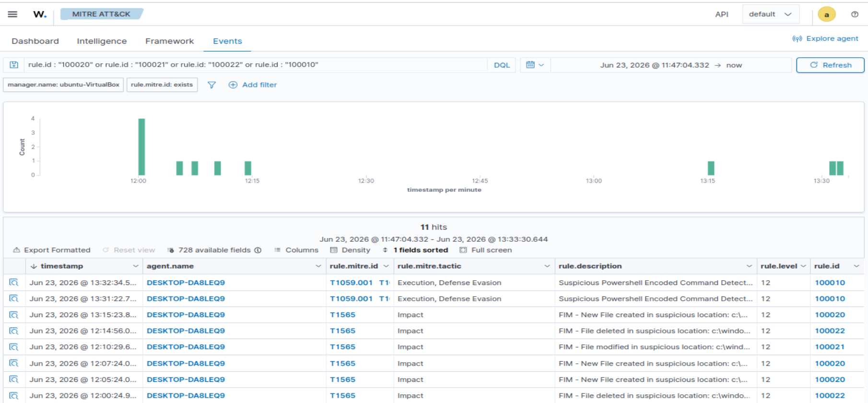Click the 13:15 histogram bar

711,168
